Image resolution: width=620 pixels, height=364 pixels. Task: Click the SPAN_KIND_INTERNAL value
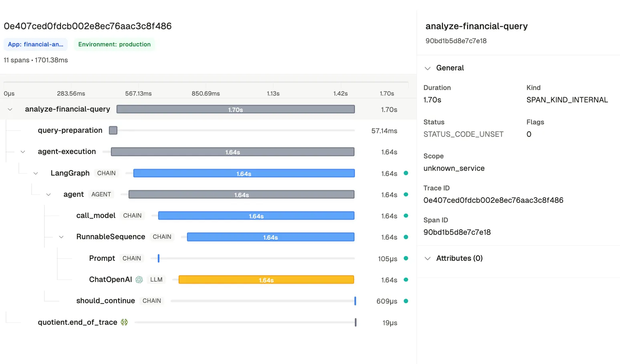click(x=567, y=100)
